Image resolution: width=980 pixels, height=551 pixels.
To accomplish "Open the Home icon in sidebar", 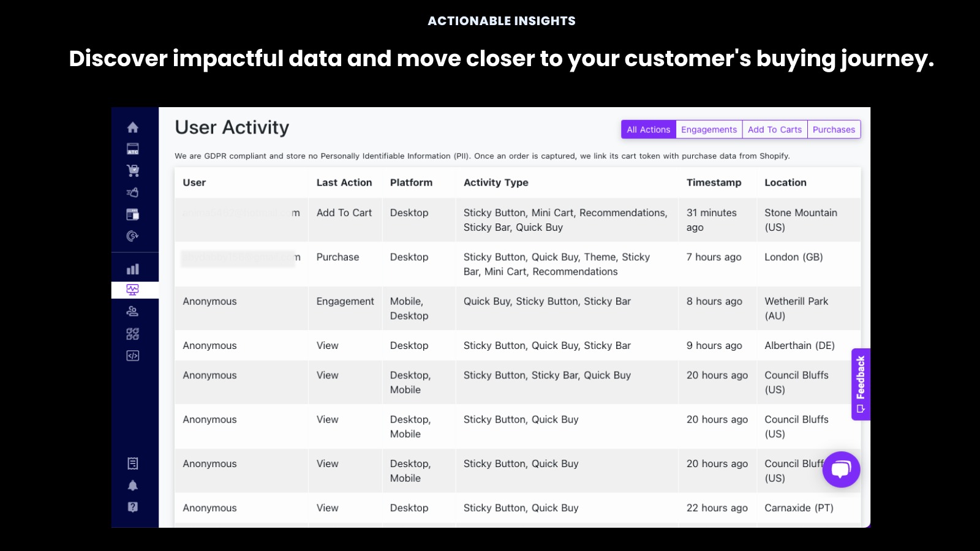I will click(x=132, y=127).
